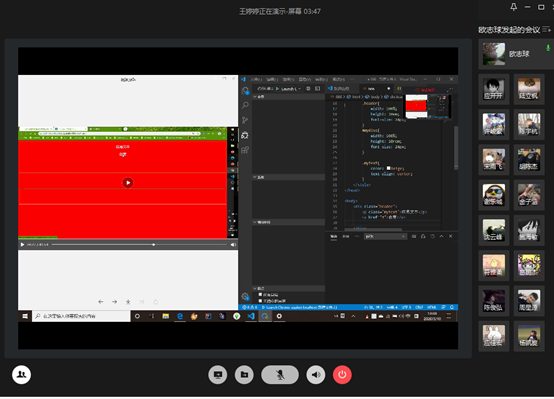Click the share screen monitor icon

(x=218, y=375)
